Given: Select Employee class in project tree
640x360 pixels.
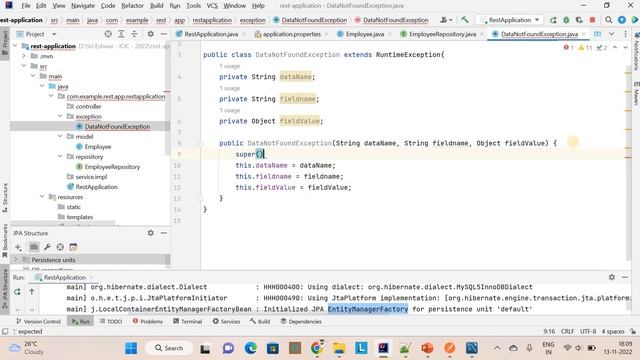Looking at the screenshot, I should (x=98, y=147).
